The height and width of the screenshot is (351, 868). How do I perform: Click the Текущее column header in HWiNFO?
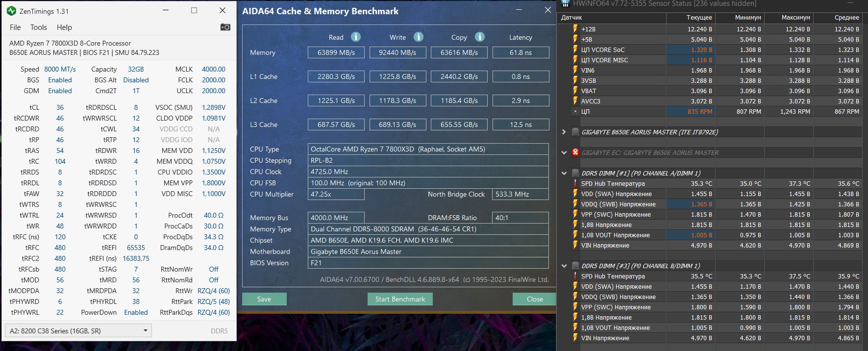coord(691,17)
